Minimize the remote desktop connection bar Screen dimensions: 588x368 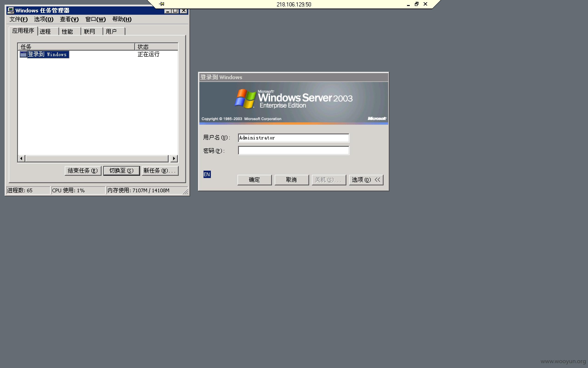(408, 4)
